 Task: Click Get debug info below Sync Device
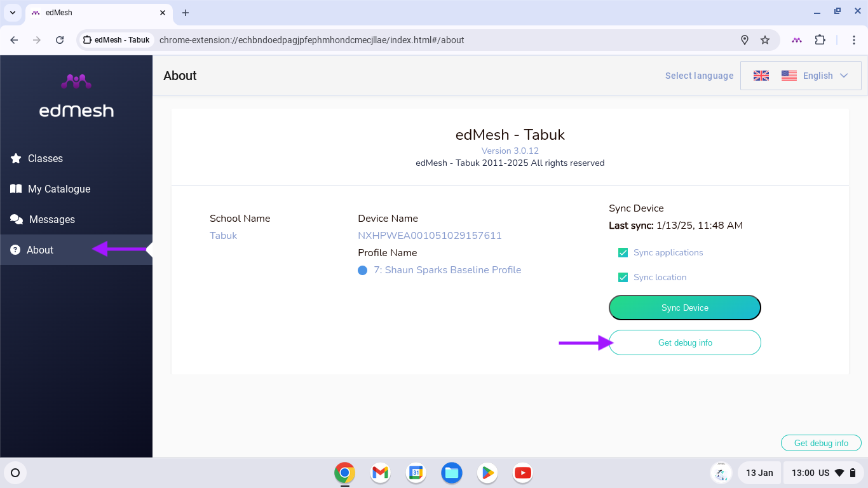[x=685, y=342]
